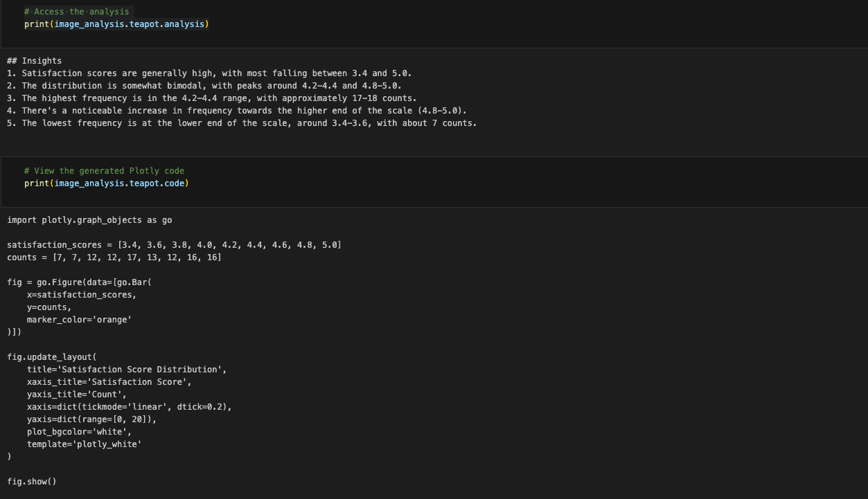Click the satisfaction_scores list line
This screenshot has height=499, width=868.
pos(174,245)
